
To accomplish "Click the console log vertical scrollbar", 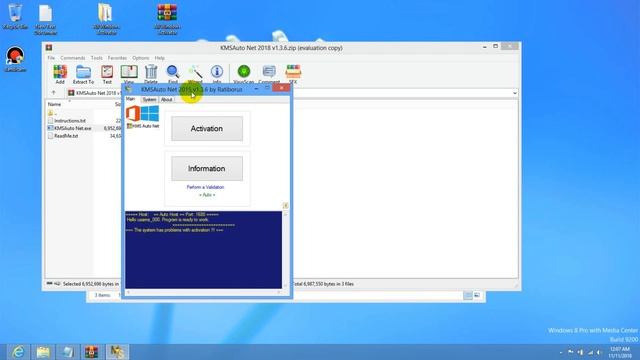I will pyautogui.click(x=285, y=249).
